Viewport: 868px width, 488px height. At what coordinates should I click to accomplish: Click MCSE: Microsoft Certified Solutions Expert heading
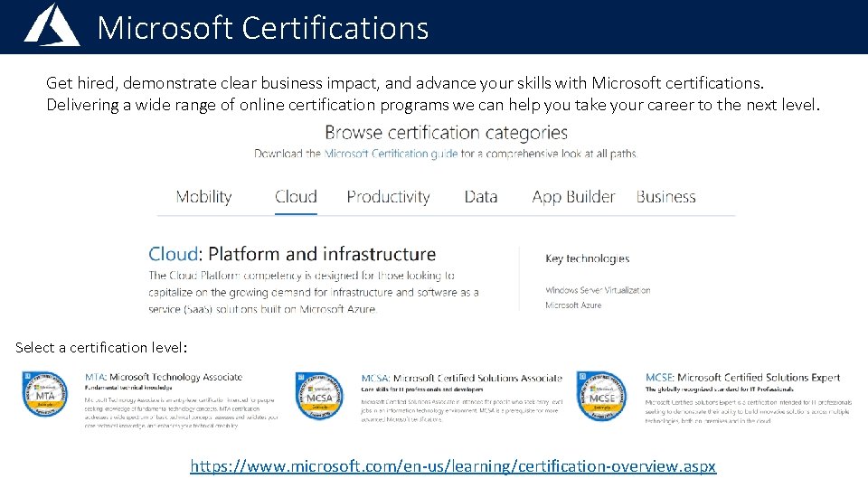click(742, 378)
